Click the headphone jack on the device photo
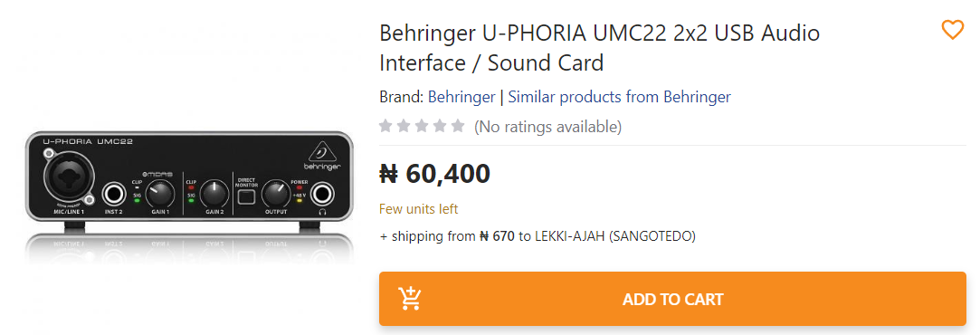980x335 pixels. click(322, 195)
